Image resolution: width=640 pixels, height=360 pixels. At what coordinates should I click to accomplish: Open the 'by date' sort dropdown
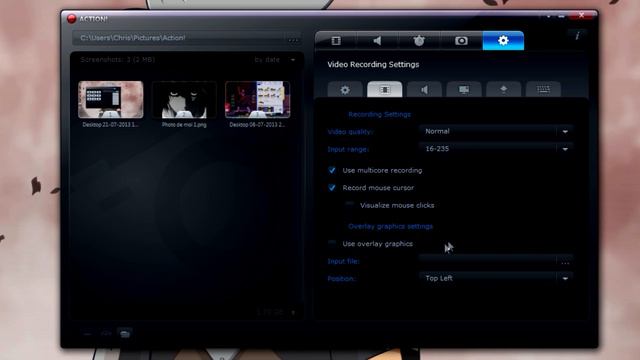click(x=274, y=60)
